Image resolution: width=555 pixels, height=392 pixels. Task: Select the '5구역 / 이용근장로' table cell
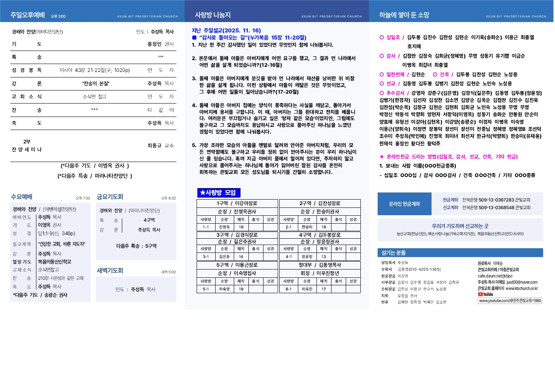click(x=237, y=265)
